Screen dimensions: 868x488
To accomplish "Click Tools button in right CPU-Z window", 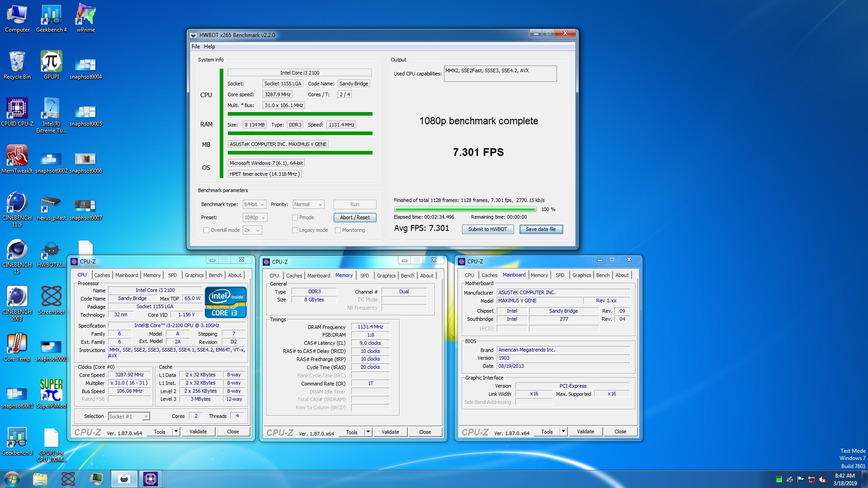I will coord(547,432).
